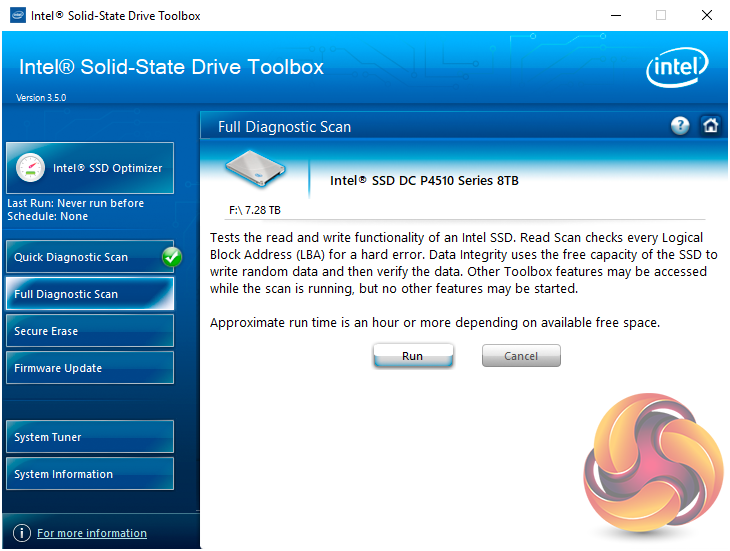The height and width of the screenshot is (551, 730).
Task: Click the 'F:\ 7.28 TB' drive label
Action: click(255, 210)
